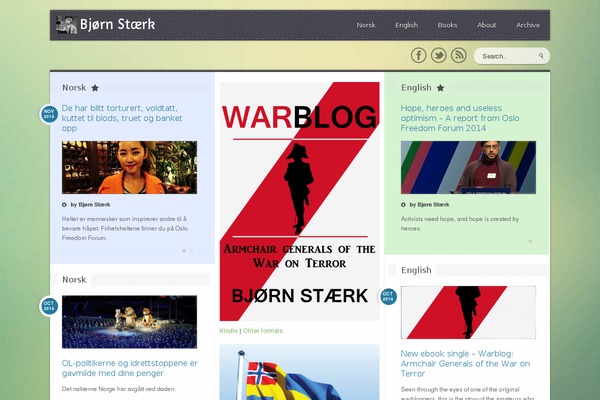Select second slider dot in Norsk featured

(x=191, y=251)
